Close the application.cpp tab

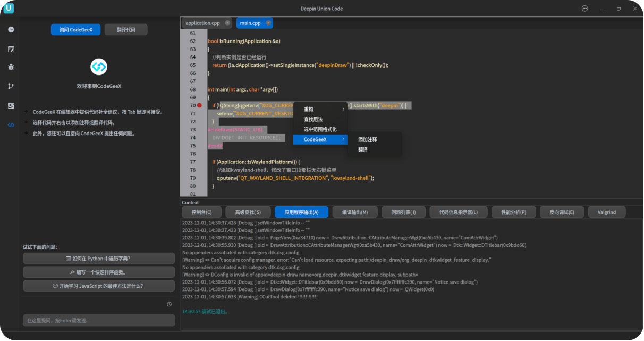227,23
